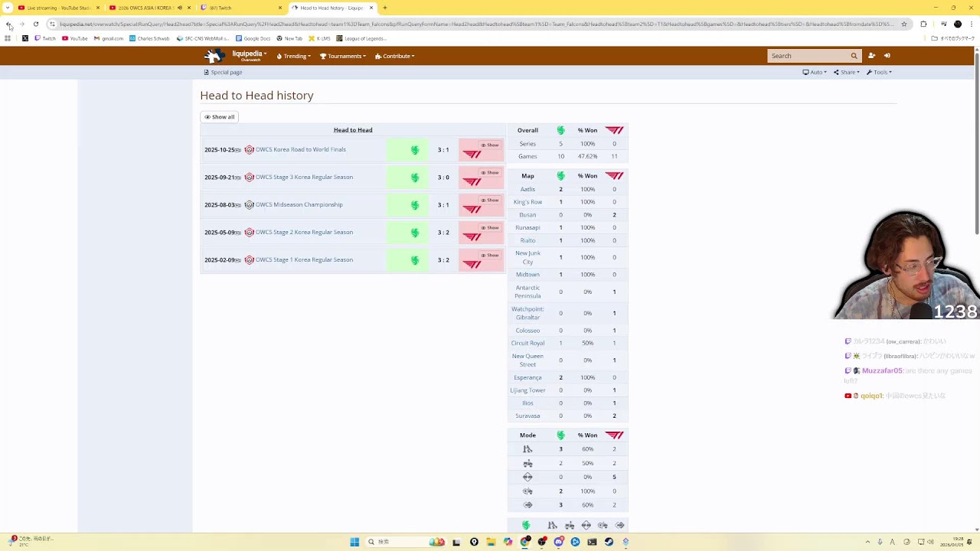The width and height of the screenshot is (980, 551).
Task: Open the Windows Start menu
Action: point(354,542)
